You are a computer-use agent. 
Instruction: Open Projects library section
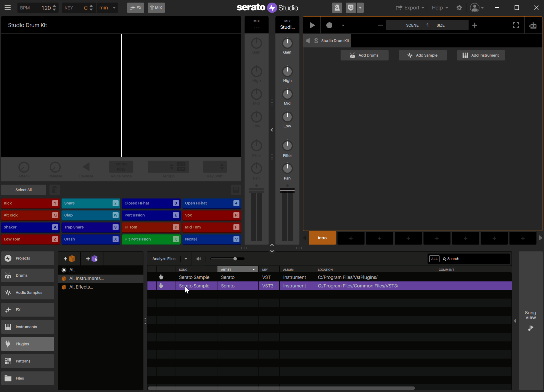coord(28,258)
